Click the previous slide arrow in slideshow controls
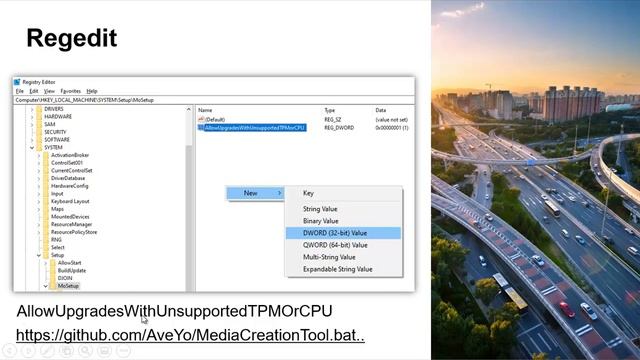Image resolution: width=640 pixels, height=360 pixels. pyautogui.click(x=9, y=350)
